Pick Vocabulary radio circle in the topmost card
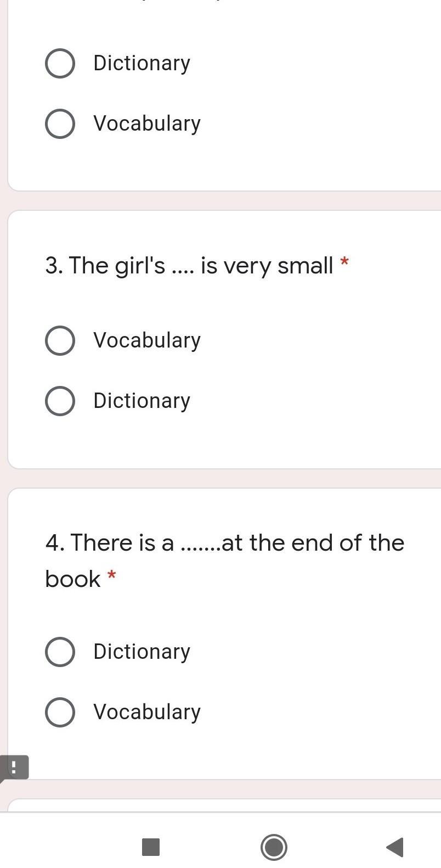Screen dimensions: 441x868 pyautogui.click(x=60, y=124)
